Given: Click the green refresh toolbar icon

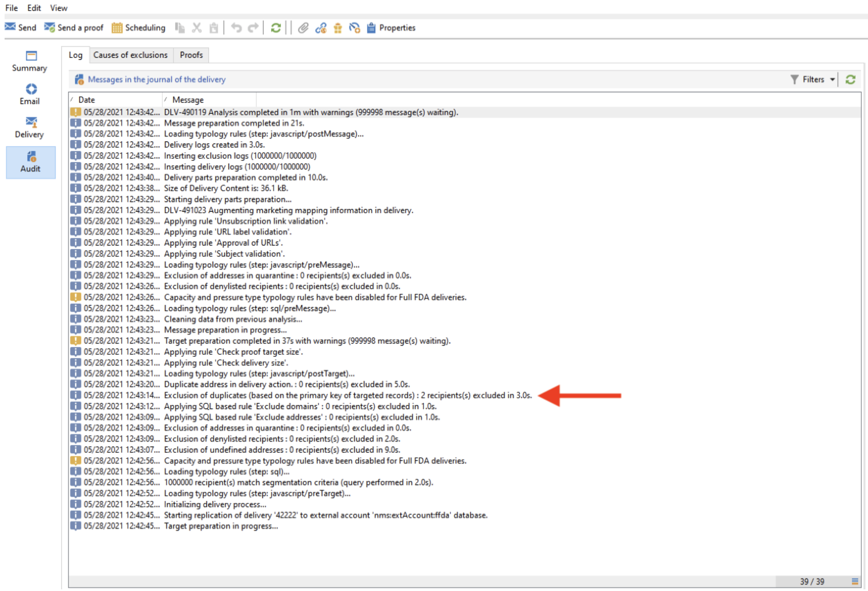Looking at the screenshot, I should click(x=276, y=28).
